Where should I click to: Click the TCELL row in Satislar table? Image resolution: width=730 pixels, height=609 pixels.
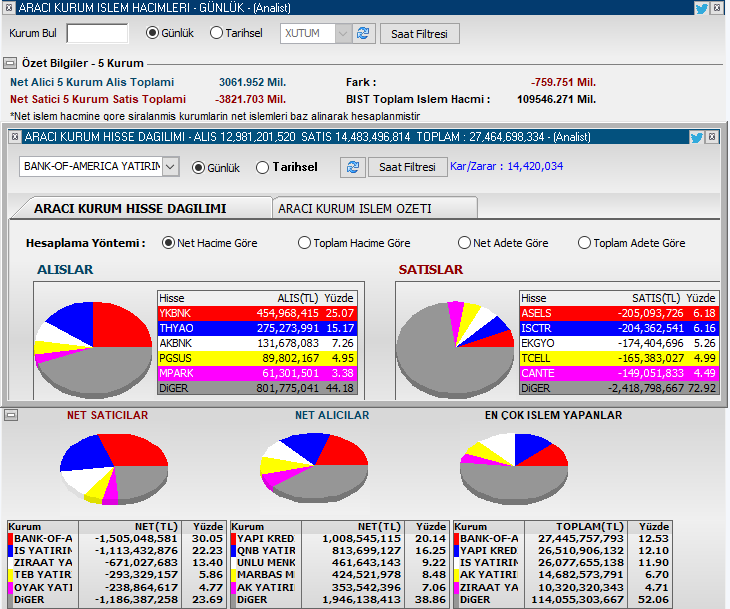(619, 358)
